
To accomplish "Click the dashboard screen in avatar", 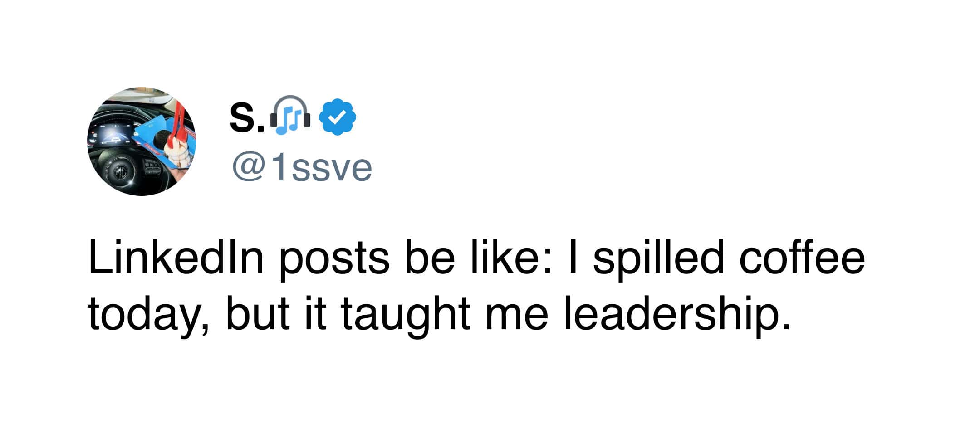I will (x=116, y=134).
